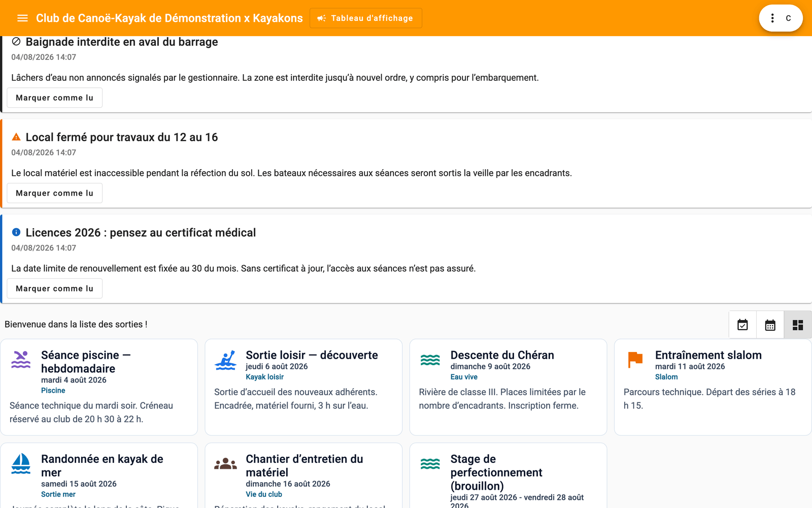
Task: Click the Sortie mer category label
Action: point(58,494)
